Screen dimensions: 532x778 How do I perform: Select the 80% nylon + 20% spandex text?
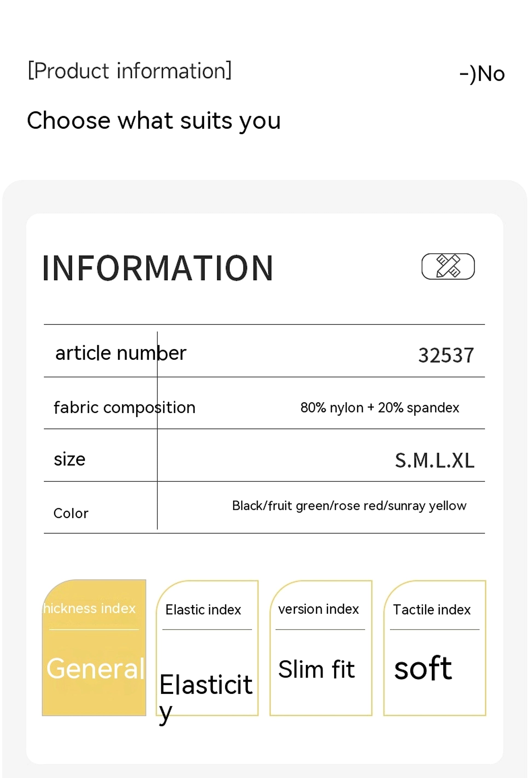[x=380, y=408]
